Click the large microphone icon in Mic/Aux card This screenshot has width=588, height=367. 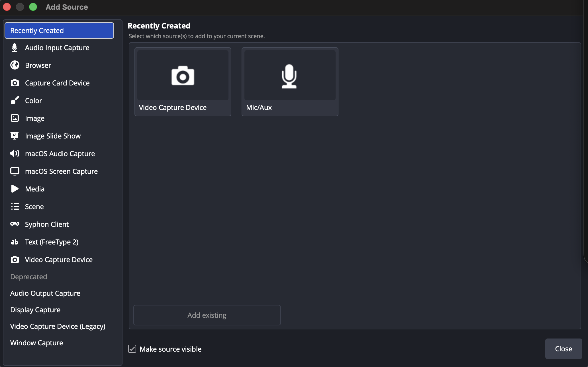289,76
